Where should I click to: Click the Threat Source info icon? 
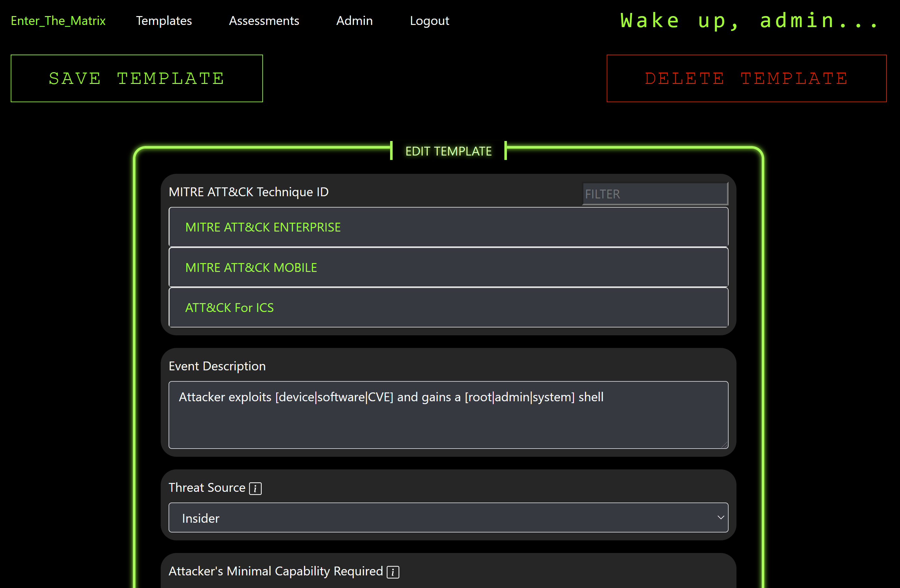click(255, 489)
